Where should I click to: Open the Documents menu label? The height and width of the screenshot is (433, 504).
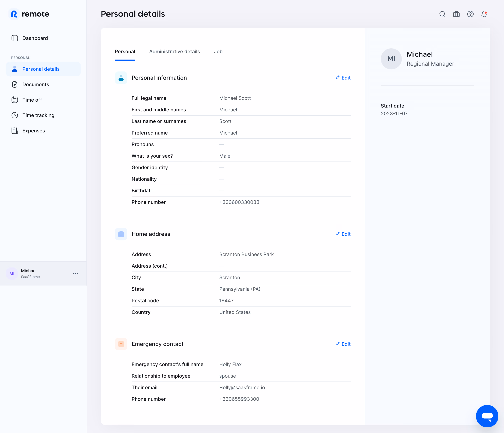(x=36, y=84)
